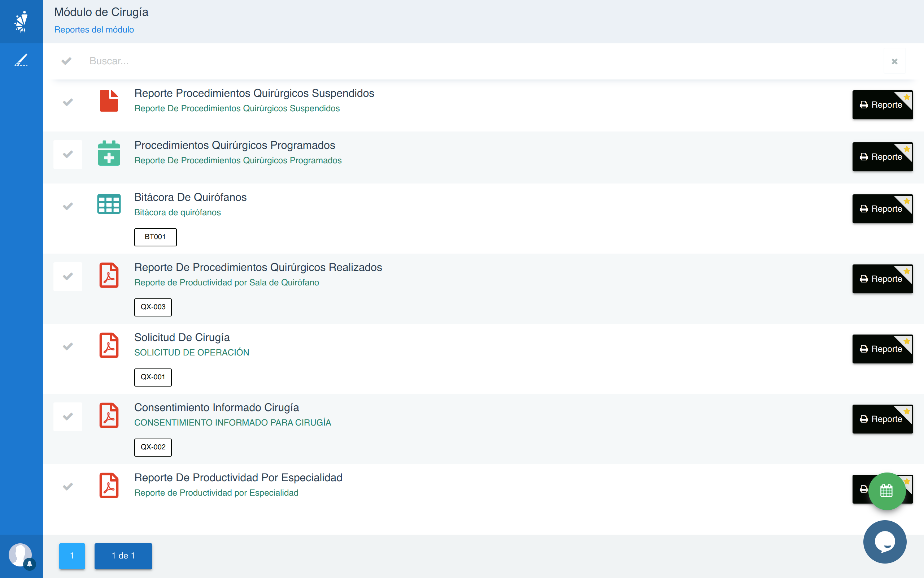Open 'Reporte De Procedimientos Quirúrgicos Realizados' title
Image resolution: width=924 pixels, height=578 pixels.
258,267
